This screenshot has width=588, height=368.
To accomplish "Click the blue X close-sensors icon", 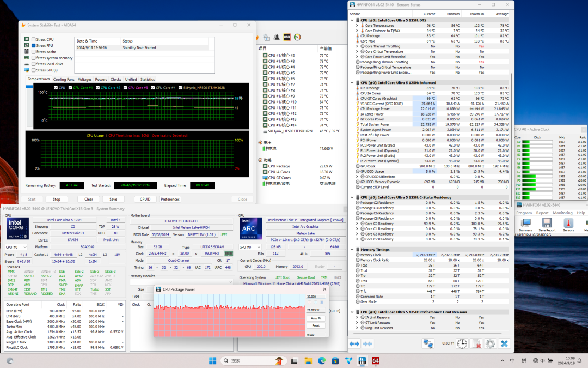I will point(504,343).
